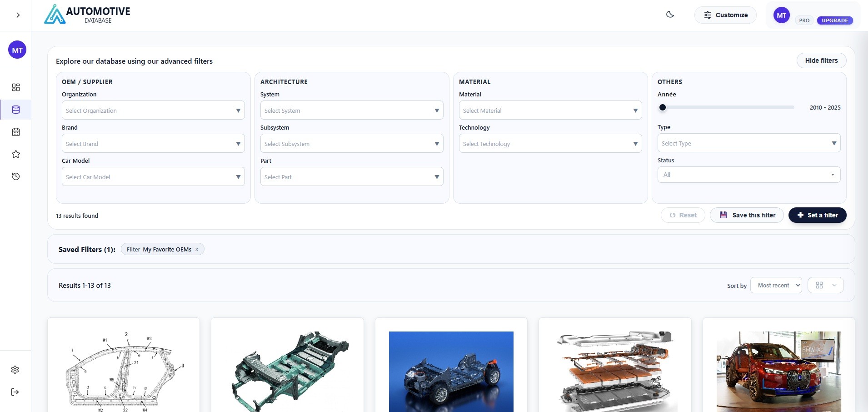Open history clock icon in sidebar
Viewport: 868px width, 412px height.
tap(16, 176)
